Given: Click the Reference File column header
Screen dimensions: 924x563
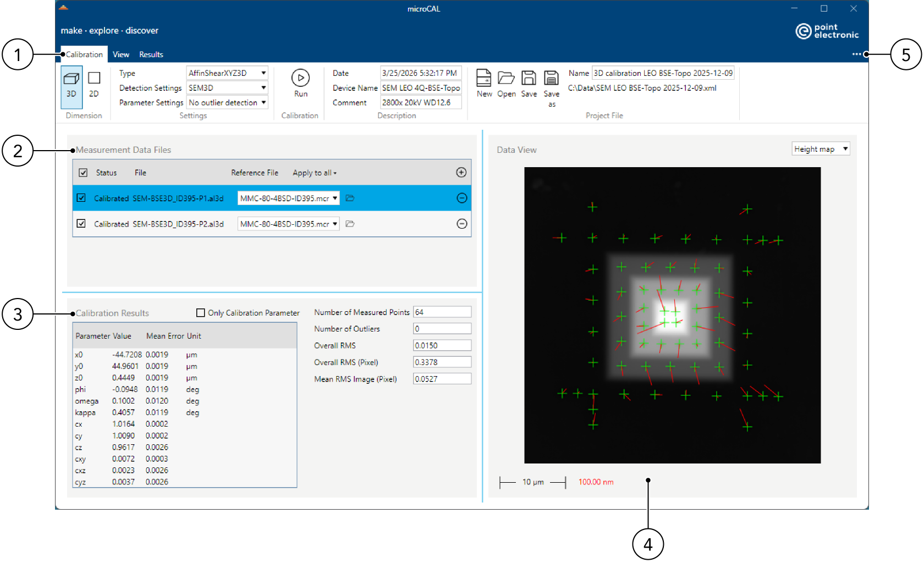Looking at the screenshot, I should (x=255, y=173).
